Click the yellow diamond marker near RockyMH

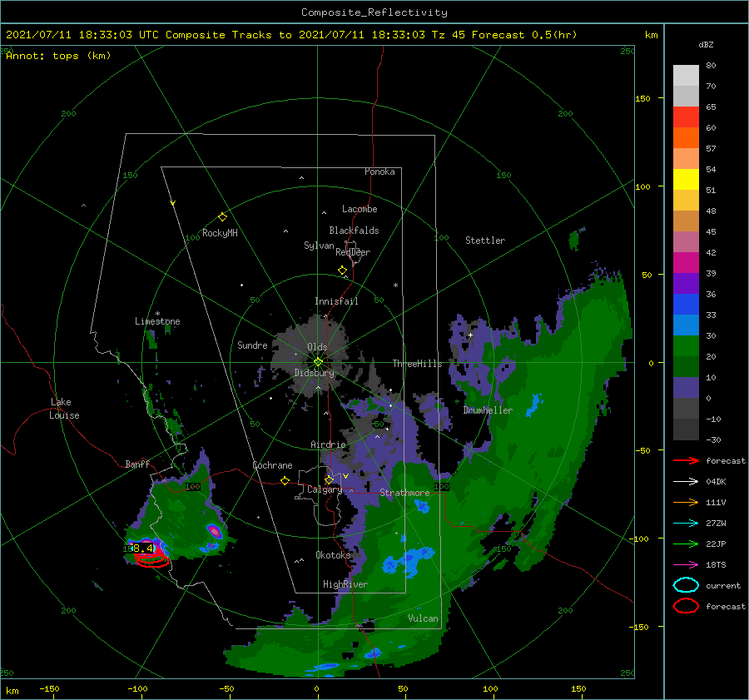pos(222,217)
